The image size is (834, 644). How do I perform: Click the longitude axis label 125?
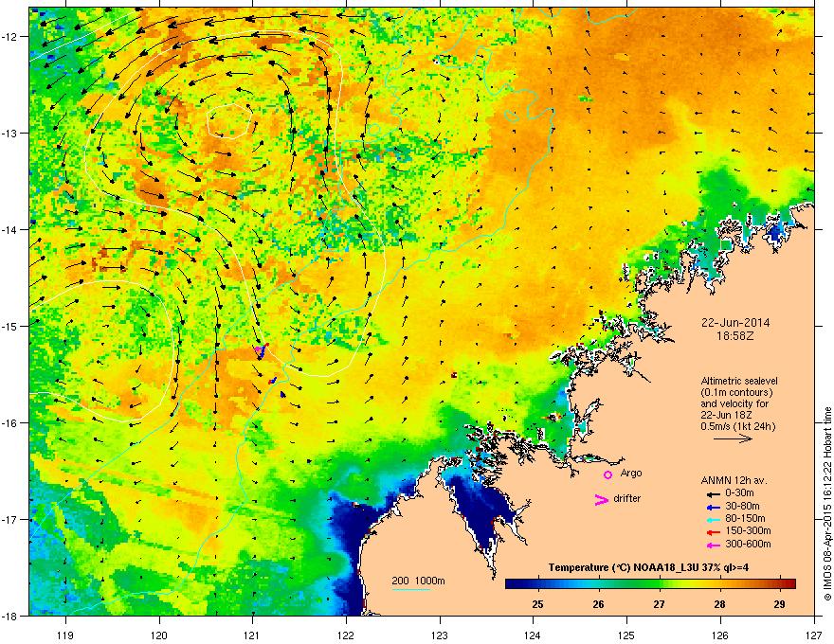click(x=626, y=635)
